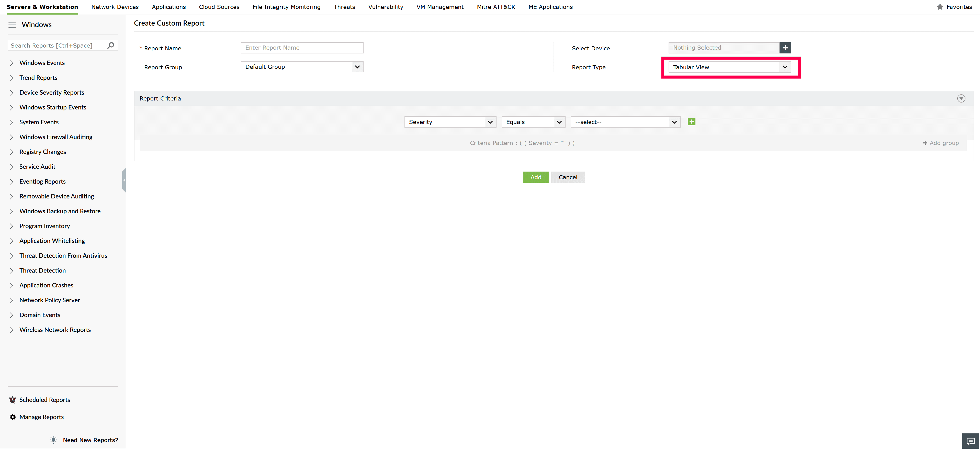Click the search magnifier icon
Viewport: 980px width, 449px height.
coord(111,45)
